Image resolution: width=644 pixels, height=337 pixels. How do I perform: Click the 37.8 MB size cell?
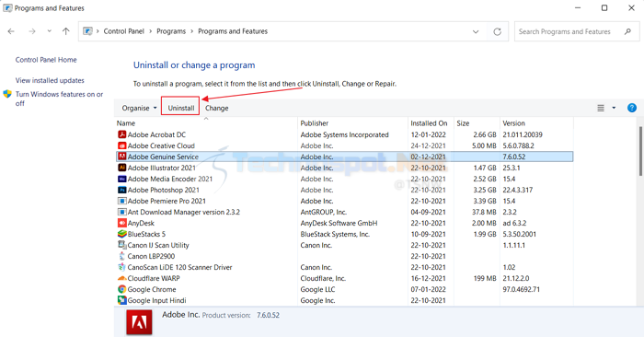click(x=484, y=212)
